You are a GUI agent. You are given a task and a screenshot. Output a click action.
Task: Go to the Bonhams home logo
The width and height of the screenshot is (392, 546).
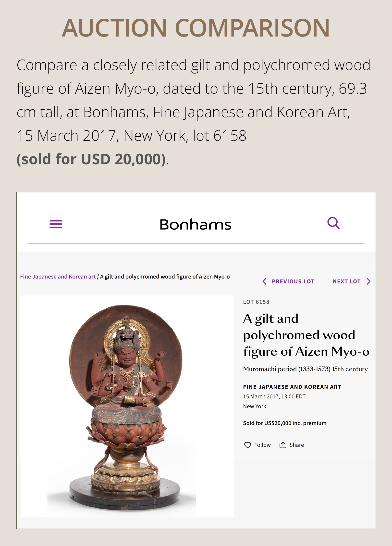[x=196, y=225]
